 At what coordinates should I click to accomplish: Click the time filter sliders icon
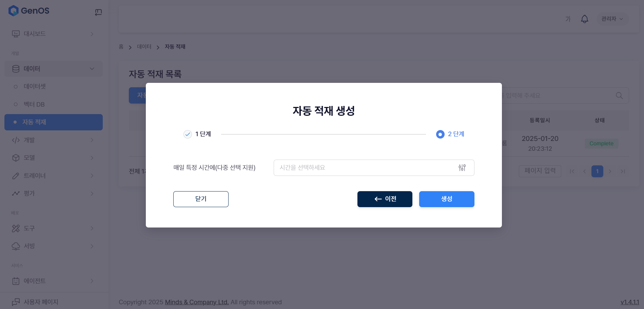tap(462, 168)
